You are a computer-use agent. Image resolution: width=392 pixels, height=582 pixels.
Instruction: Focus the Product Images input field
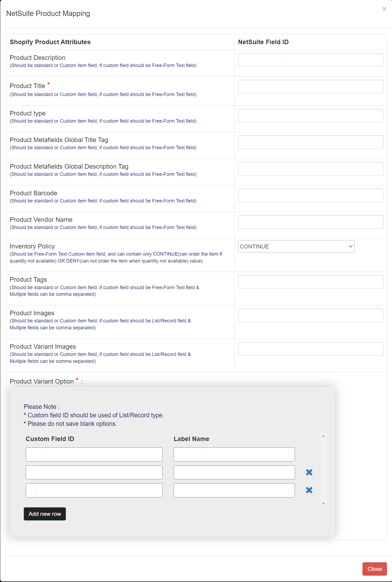point(310,315)
